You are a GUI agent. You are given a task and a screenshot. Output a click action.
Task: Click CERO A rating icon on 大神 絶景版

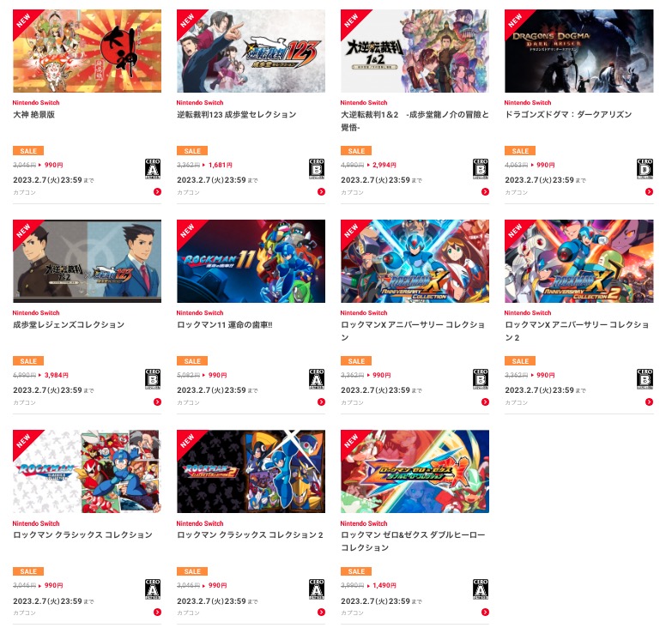[153, 169]
